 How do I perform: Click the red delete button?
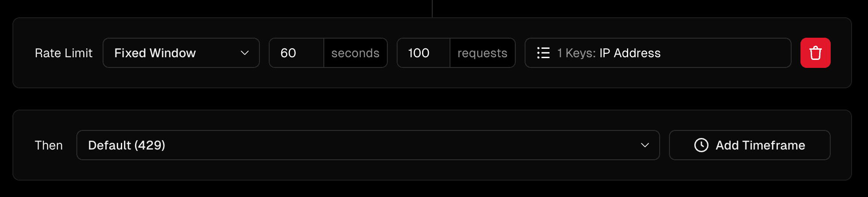point(815,53)
